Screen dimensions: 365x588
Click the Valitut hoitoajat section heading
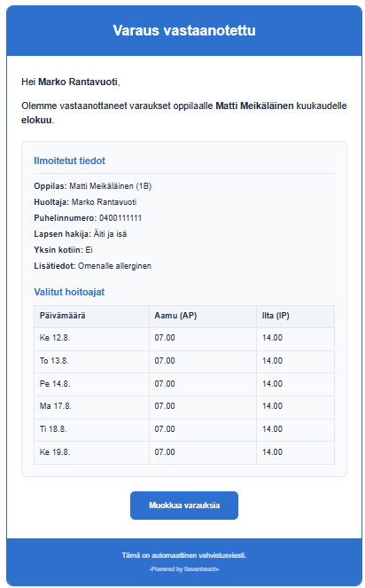coord(69,292)
